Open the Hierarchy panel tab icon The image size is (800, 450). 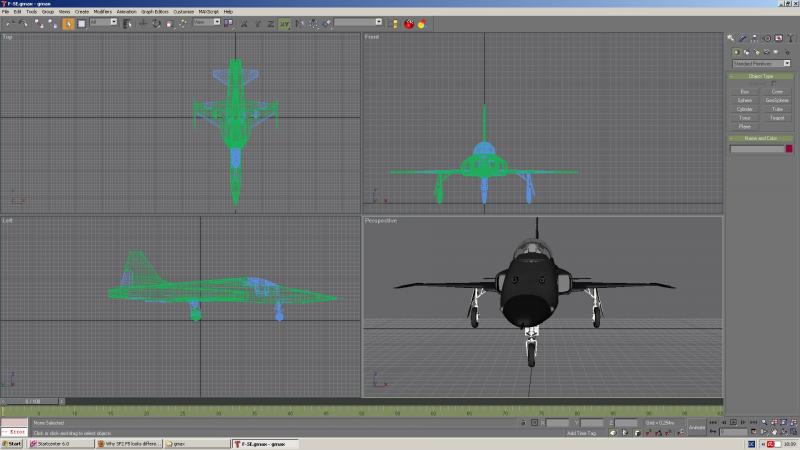[755, 38]
